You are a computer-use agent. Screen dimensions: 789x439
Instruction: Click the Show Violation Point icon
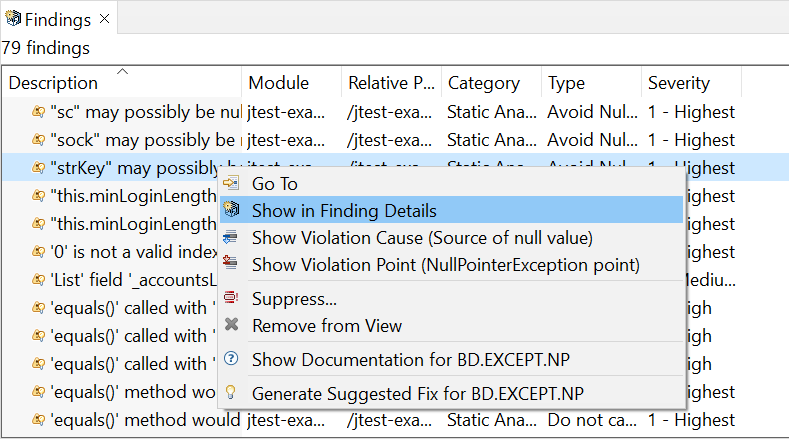231,263
